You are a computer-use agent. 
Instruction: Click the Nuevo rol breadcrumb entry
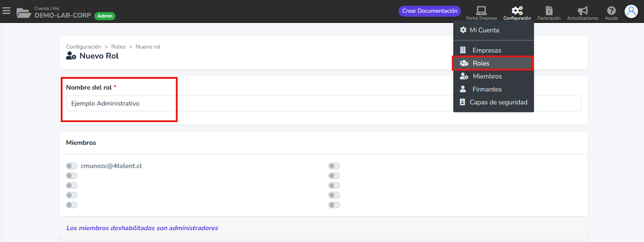tap(148, 47)
